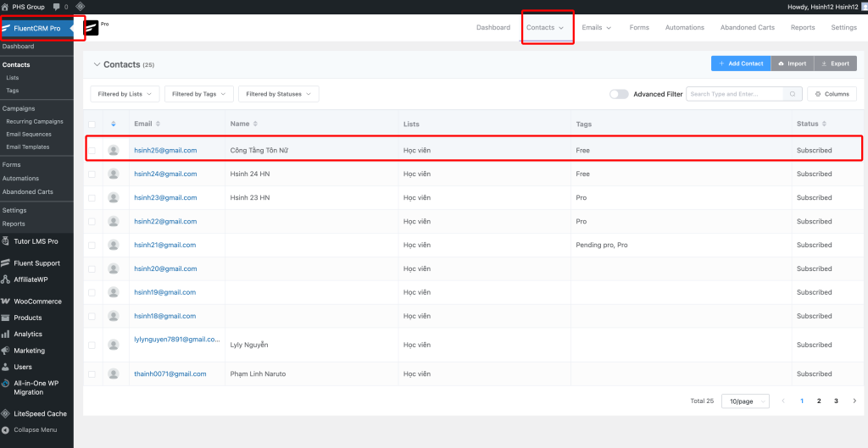Open the 10/page size dropdown

[744, 401]
